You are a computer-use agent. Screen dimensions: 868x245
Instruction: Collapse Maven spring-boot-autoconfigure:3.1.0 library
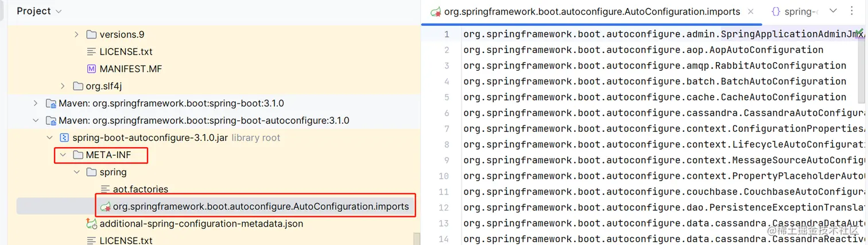(x=36, y=121)
